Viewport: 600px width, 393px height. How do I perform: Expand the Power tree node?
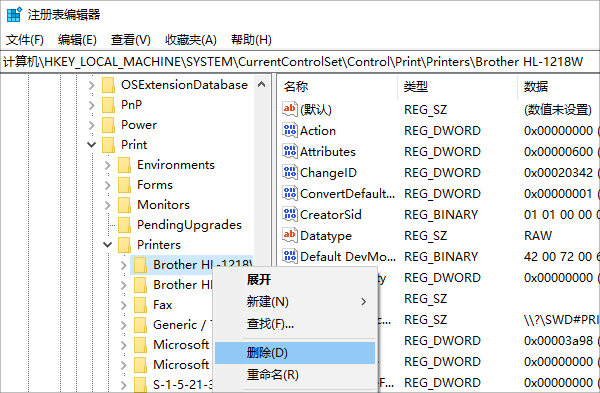91,125
